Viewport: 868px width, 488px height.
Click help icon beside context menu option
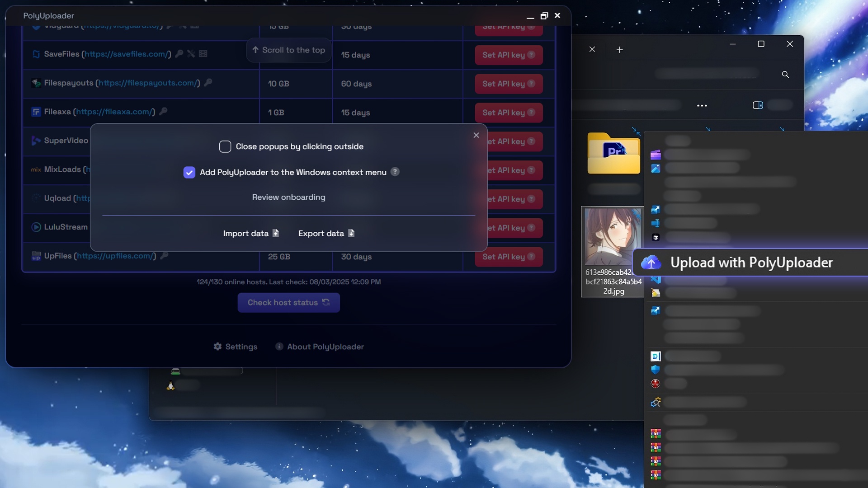point(395,172)
